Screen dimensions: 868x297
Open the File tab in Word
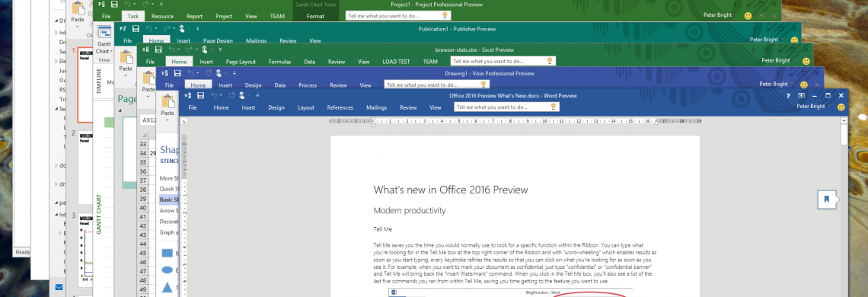pyautogui.click(x=193, y=107)
